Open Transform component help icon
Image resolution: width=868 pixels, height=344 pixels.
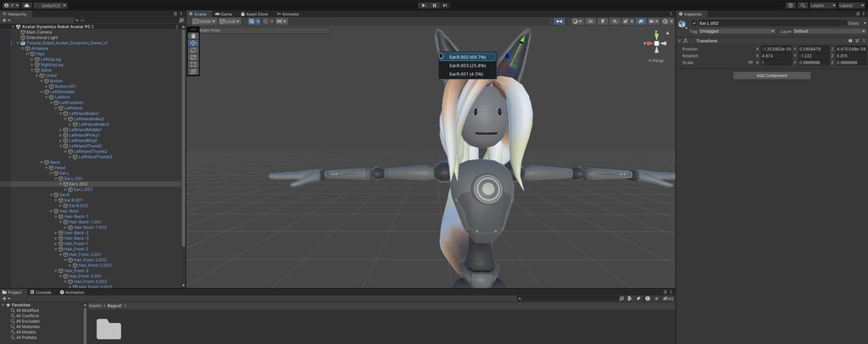coord(850,41)
